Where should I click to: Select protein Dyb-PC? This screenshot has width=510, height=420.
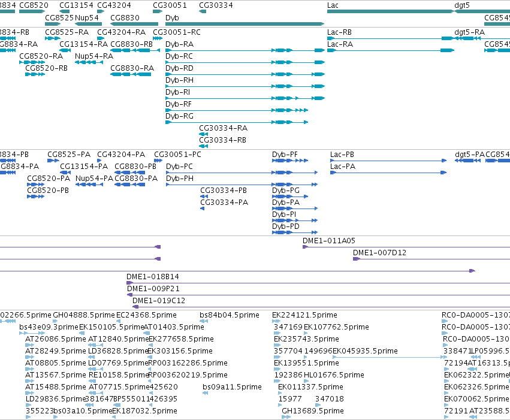coord(179,167)
